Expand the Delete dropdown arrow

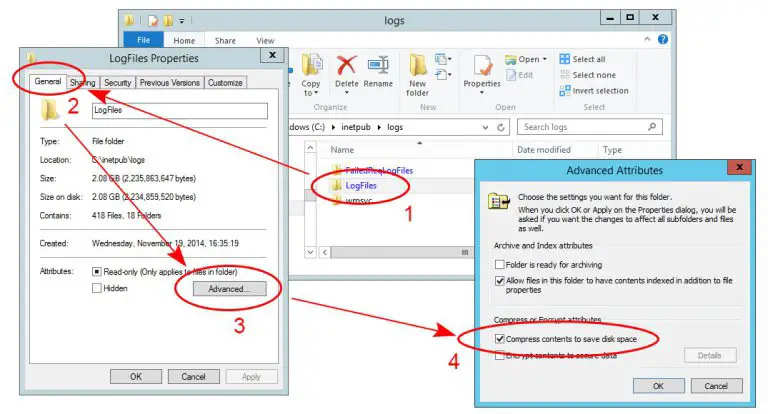tap(346, 93)
